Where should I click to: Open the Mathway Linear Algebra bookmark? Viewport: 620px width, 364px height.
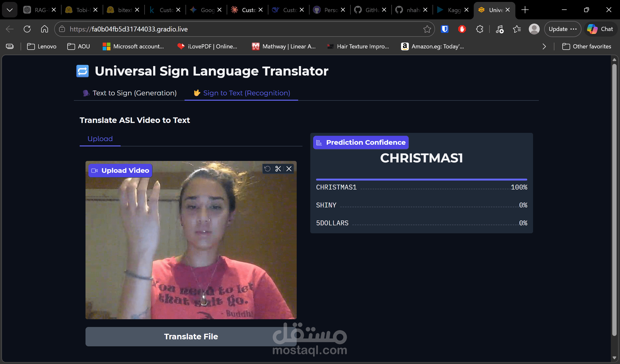pos(283,46)
